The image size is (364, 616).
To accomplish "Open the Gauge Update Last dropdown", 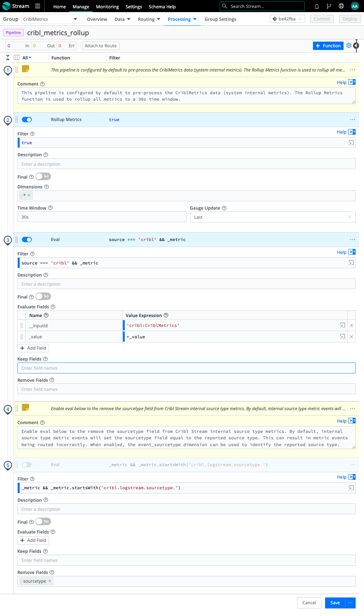I will point(273,217).
